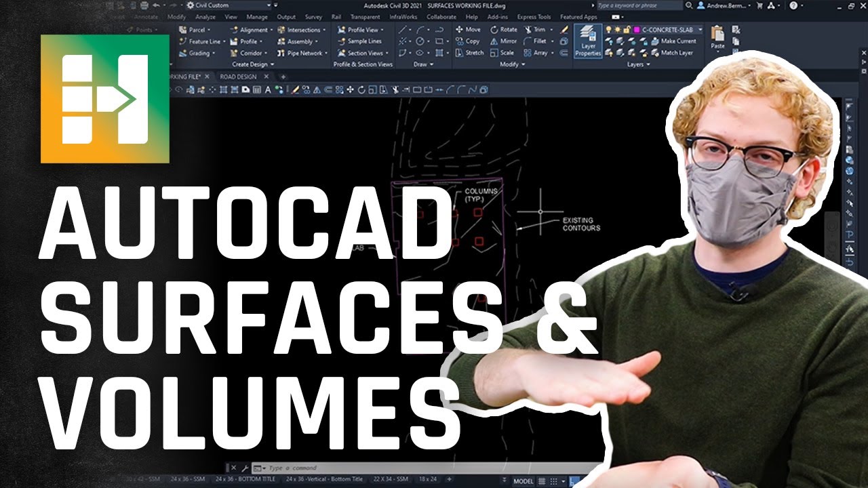Select the Assembly tool
This screenshot has width=868, height=488.
click(297, 41)
